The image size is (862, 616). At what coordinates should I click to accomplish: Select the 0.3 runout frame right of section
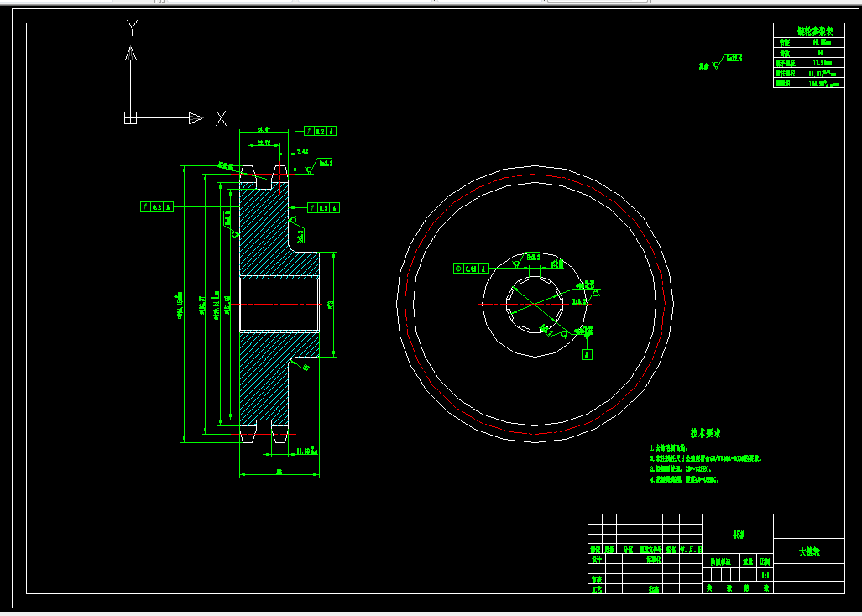coord(323,208)
